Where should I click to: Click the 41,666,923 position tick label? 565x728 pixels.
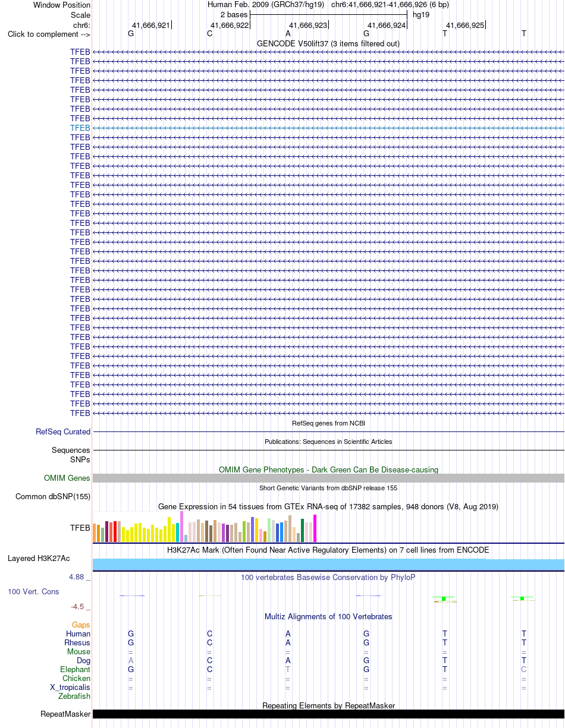pyautogui.click(x=308, y=25)
